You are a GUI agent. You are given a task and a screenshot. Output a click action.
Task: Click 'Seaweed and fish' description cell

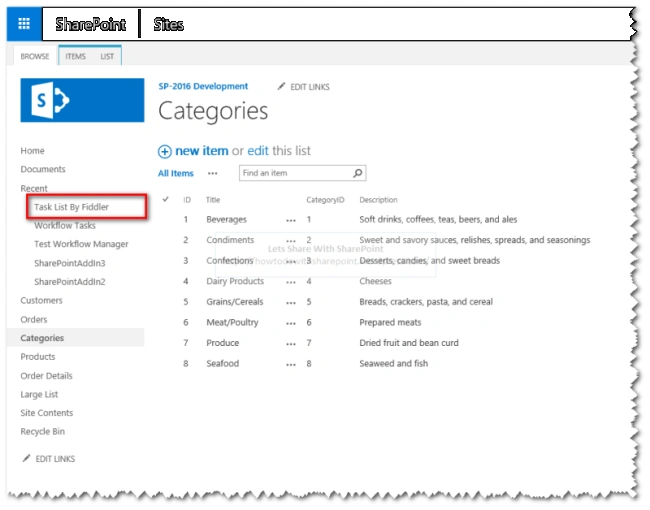point(393,364)
